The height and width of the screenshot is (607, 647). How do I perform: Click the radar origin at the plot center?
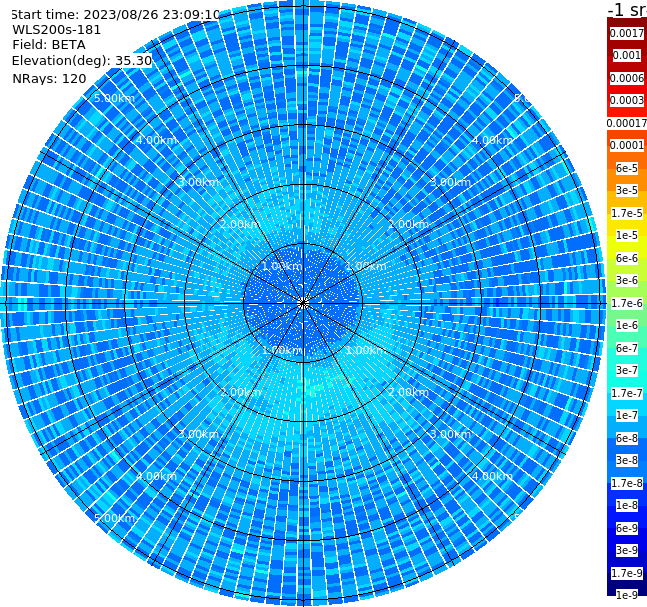303,303
